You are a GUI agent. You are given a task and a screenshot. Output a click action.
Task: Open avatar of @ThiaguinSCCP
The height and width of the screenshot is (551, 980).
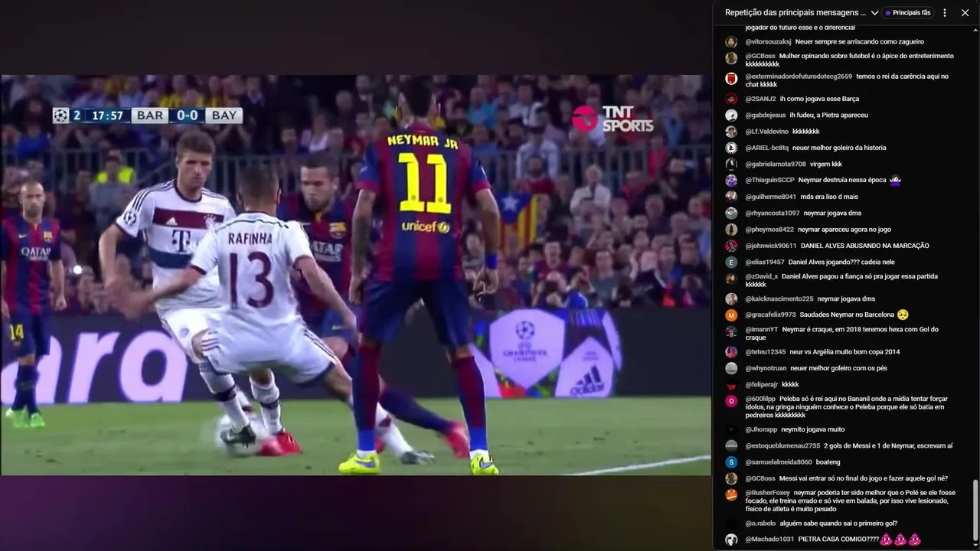click(731, 181)
